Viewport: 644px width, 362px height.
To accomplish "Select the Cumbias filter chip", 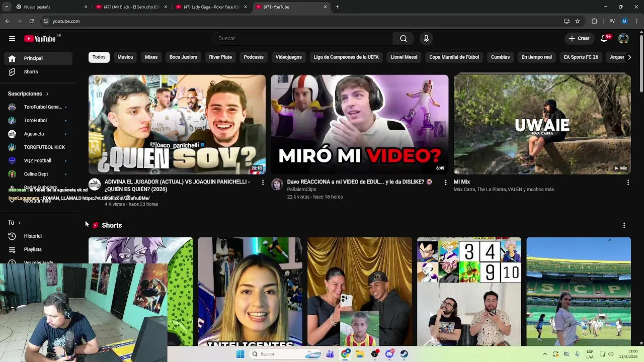I will click(x=500, y=57).
